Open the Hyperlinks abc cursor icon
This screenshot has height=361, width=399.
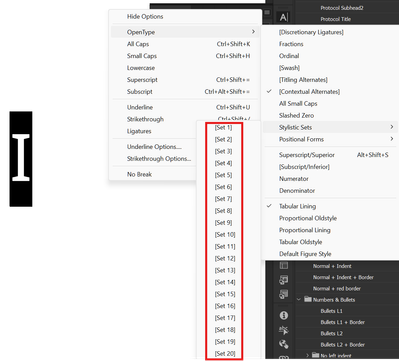(283, 330)
